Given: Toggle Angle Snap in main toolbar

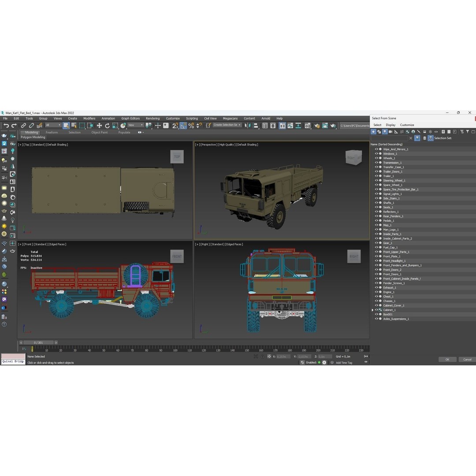Looking at the screenshot, I should point(183,126).
